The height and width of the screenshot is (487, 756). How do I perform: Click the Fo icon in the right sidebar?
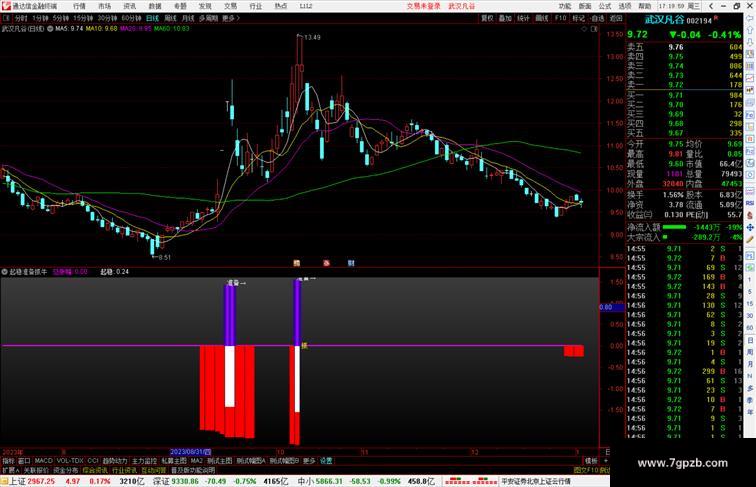(x=750, y=115)
